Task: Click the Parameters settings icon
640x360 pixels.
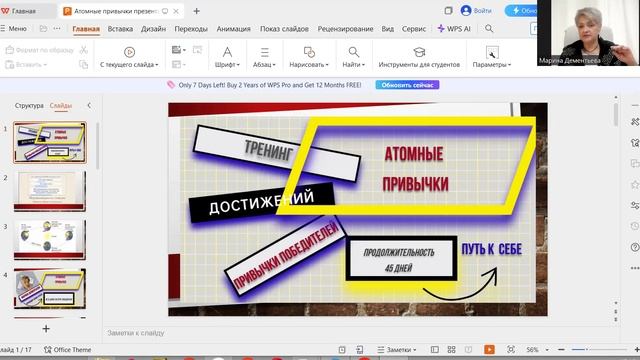Action: (492, 52)
